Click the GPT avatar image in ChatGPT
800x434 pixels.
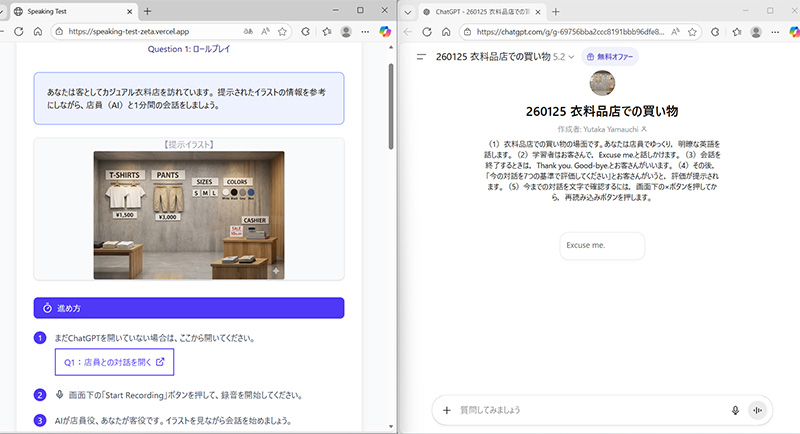click(x=602, y=83)
